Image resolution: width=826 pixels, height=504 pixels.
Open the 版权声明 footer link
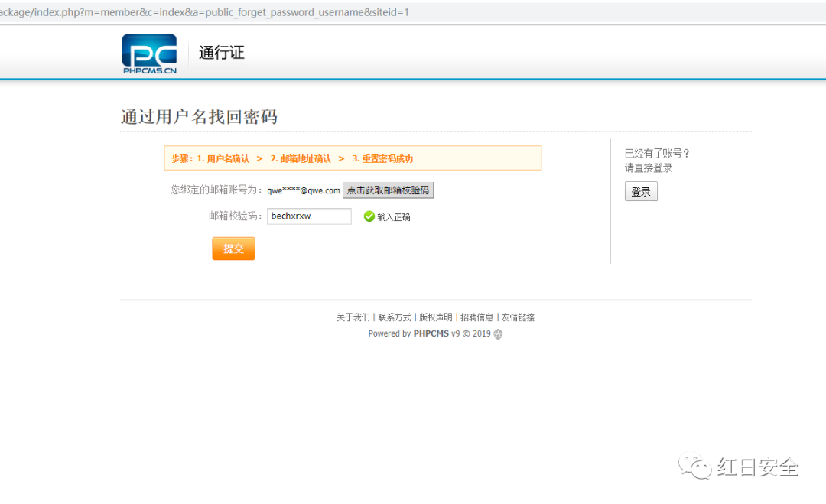pos(436,317)
